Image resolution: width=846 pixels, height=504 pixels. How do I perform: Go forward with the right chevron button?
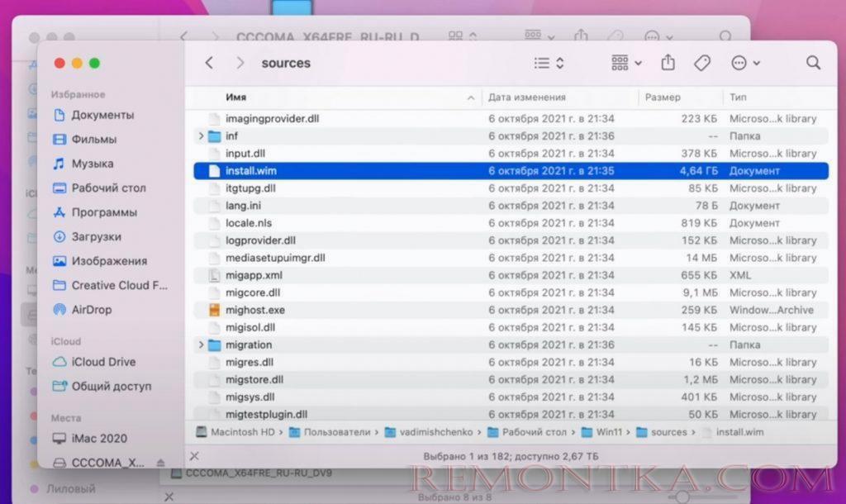[240, 63]
